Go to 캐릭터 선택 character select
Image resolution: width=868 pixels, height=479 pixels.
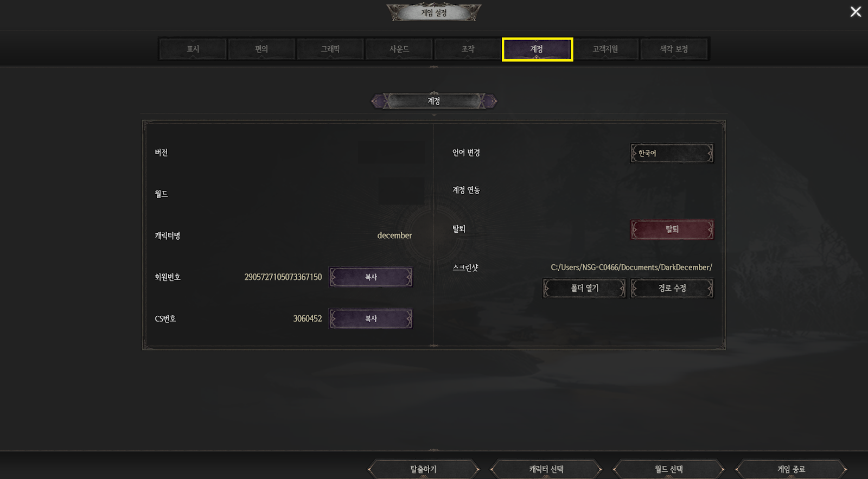click(546, 469)
